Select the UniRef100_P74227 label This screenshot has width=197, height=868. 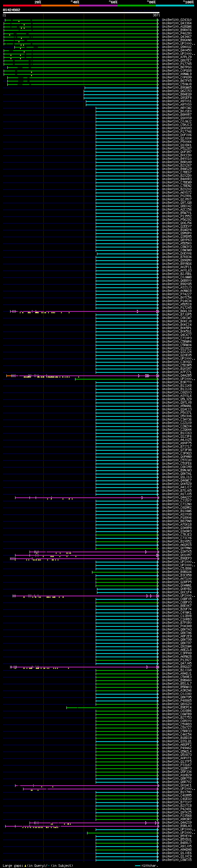click(x=176, y=294)
